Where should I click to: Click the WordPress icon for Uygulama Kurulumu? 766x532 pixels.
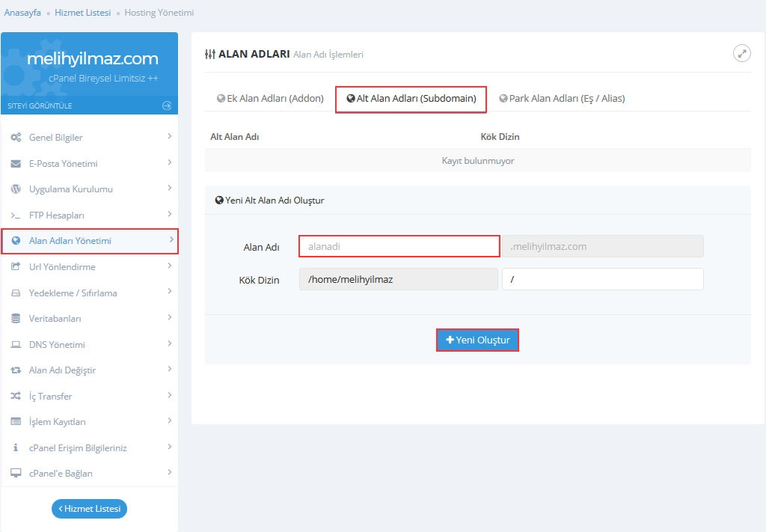click(16, 189)
